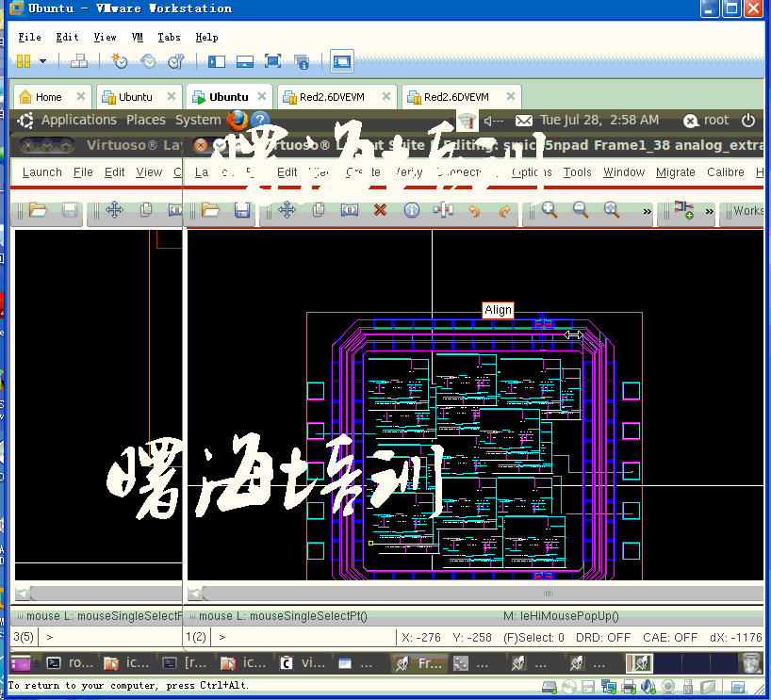
Task: Select the Move crosshair tool icon
Action: point(287,210)
